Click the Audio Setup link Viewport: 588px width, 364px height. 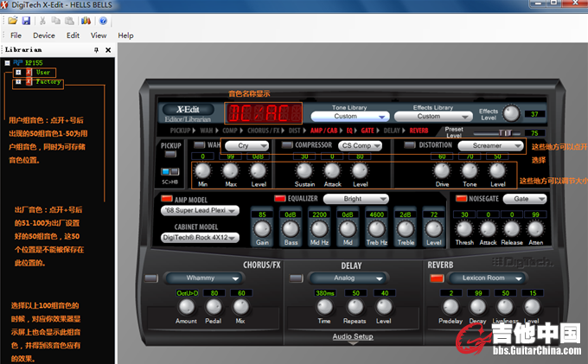tap(353, 336)
